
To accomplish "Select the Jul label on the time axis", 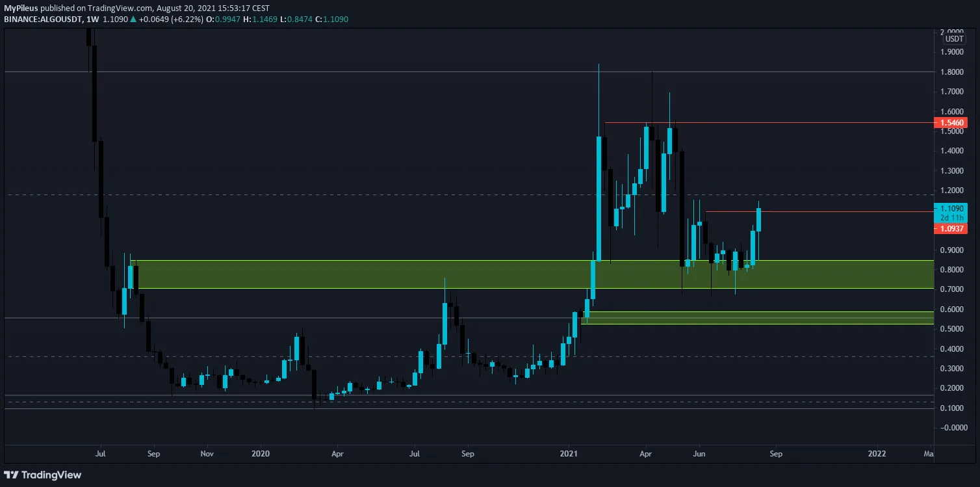I will pos(100,454).
